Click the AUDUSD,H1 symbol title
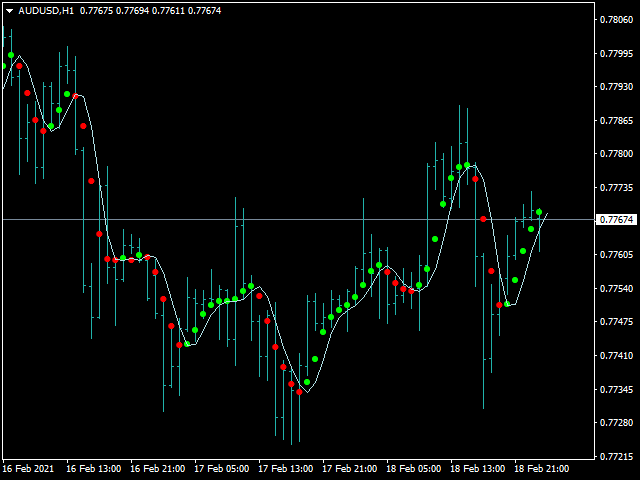The width and height of the screenshot is (640, 480). click(46, 11)
